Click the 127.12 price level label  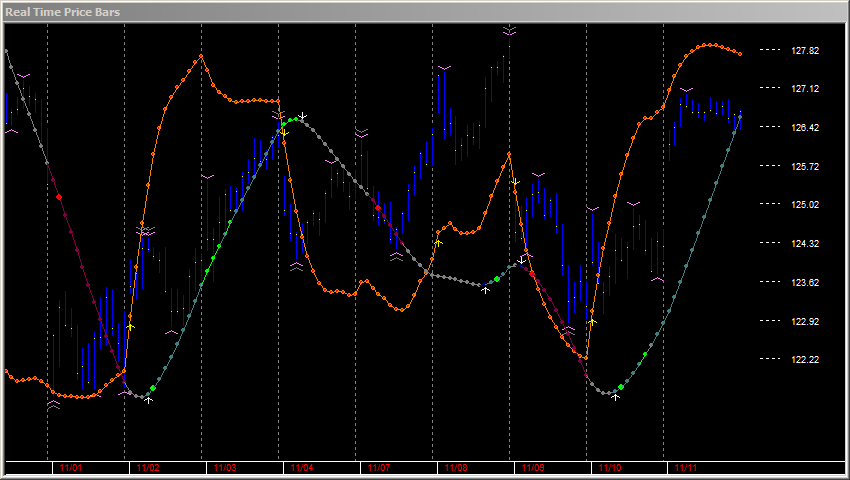pyautogui.click(x=805, y=88)
